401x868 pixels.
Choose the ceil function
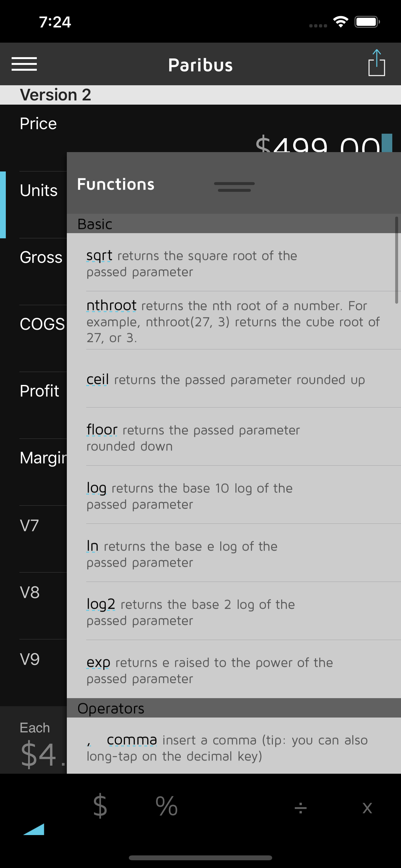pos(98,379)
